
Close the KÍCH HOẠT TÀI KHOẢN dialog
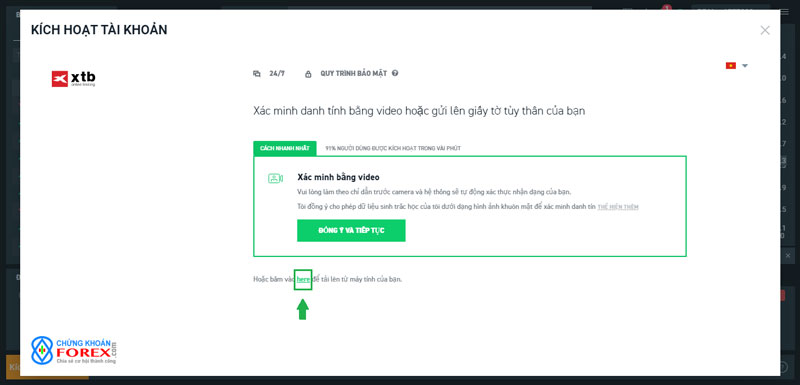click(765, 30)
